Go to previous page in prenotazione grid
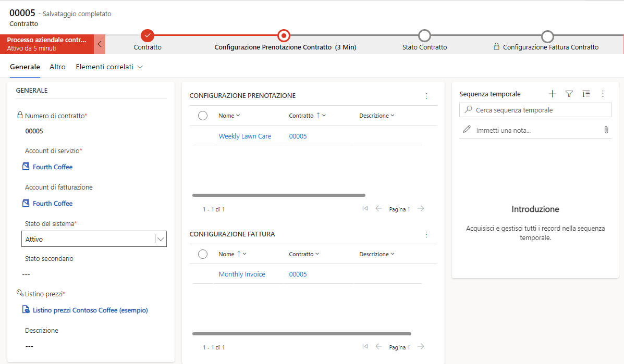Viewport: 624px width, 364px height. [378, 209]
